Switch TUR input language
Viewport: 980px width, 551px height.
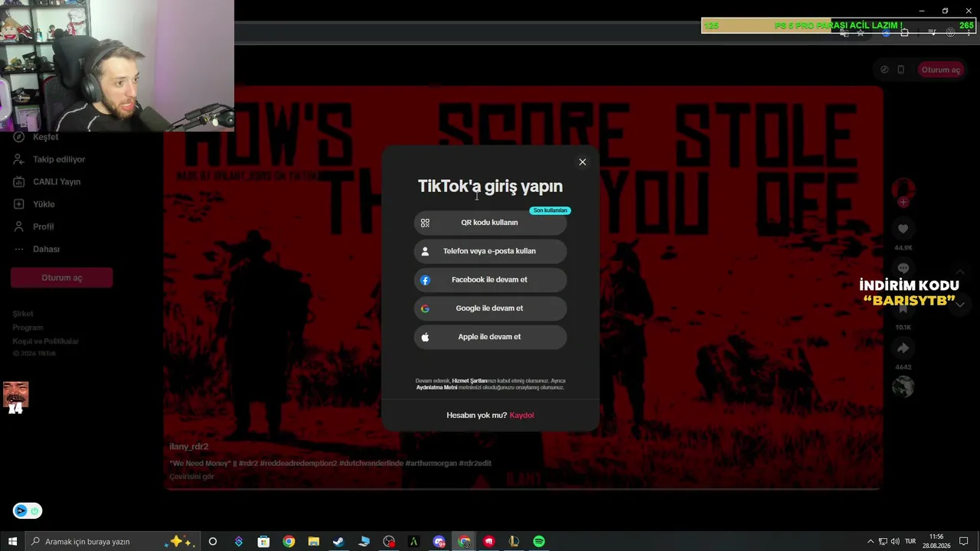(x=910, y=542)
